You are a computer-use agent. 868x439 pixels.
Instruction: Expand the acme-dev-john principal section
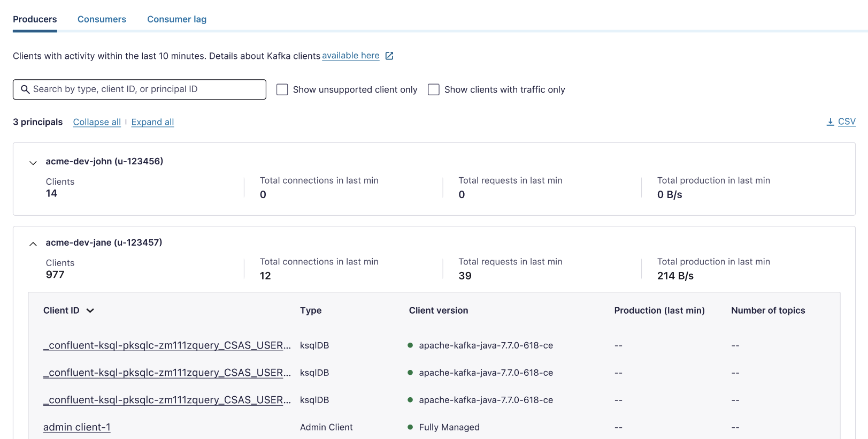point(33,162)
